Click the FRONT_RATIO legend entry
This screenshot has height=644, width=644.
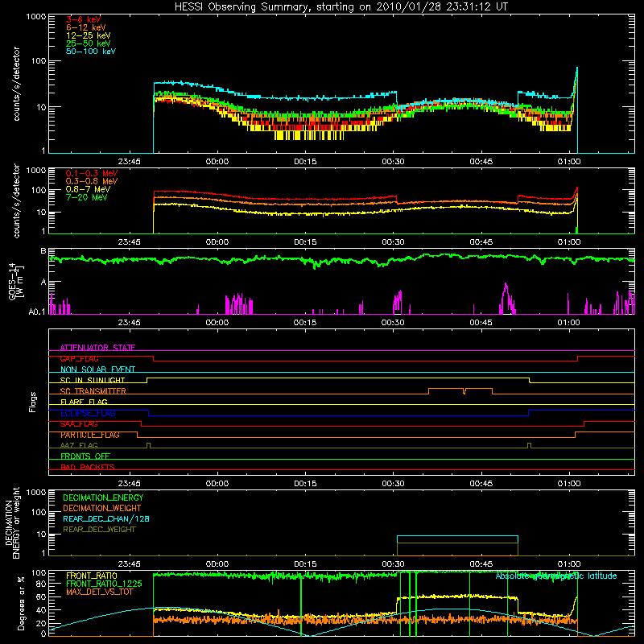(x=92, y=576)
